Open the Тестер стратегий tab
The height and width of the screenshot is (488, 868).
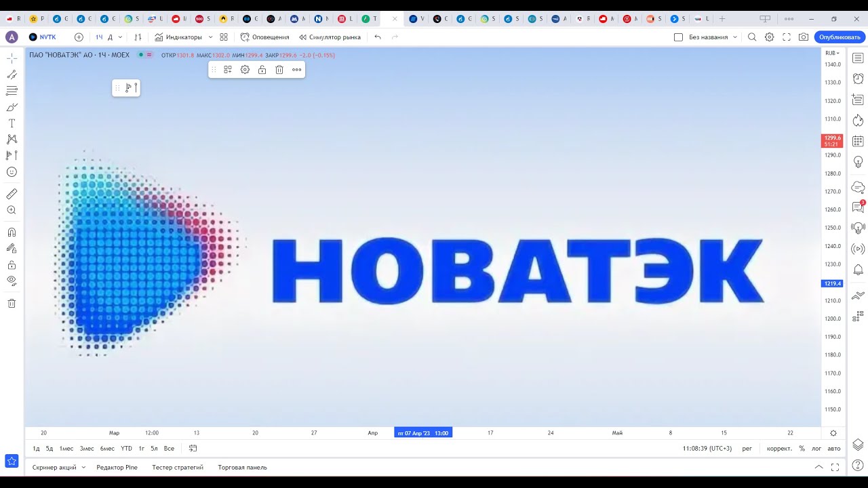(x=178, y=468)
